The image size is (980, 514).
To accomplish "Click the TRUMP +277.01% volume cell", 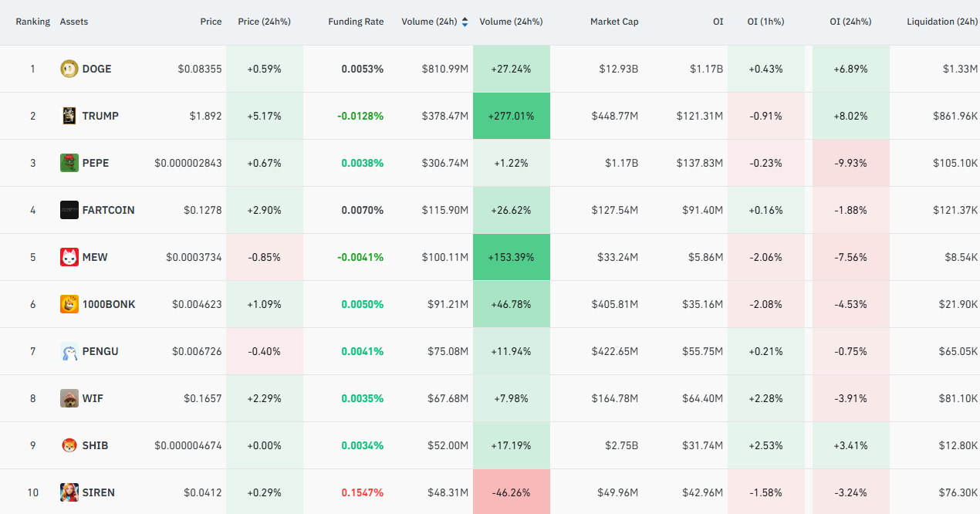I will tap(511, 116).
